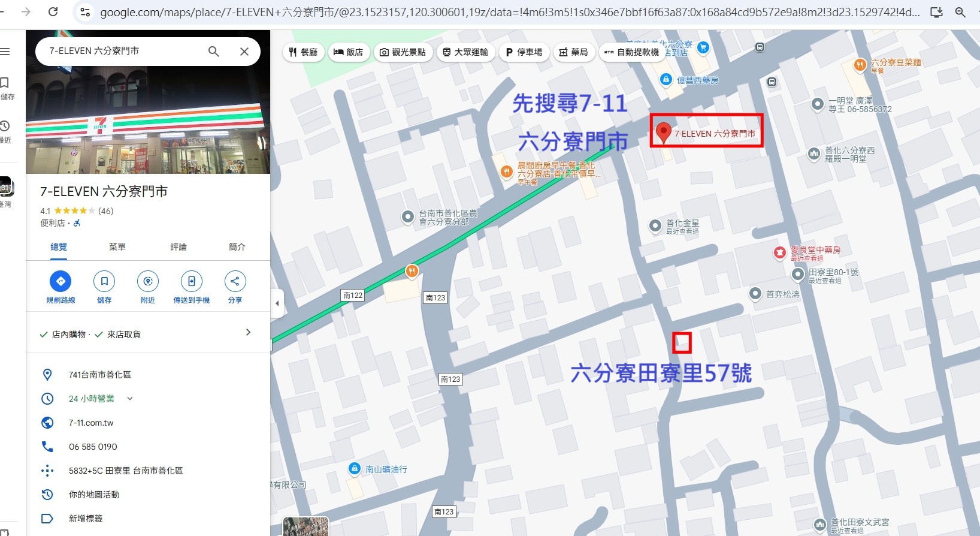Click the restaurant marker on the green road
This screenshot has height=536, width=980.
412,271
